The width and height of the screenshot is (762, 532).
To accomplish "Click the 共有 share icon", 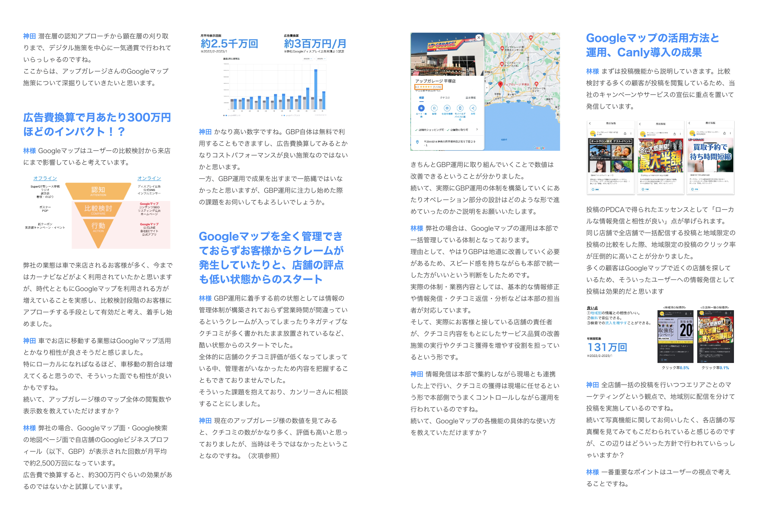I will coord(473,108).
